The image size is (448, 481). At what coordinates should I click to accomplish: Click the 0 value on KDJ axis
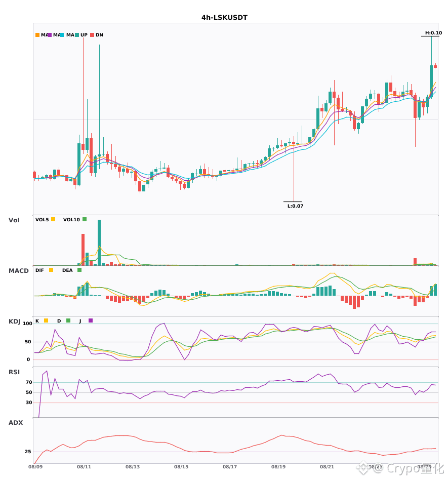[28, 359]
